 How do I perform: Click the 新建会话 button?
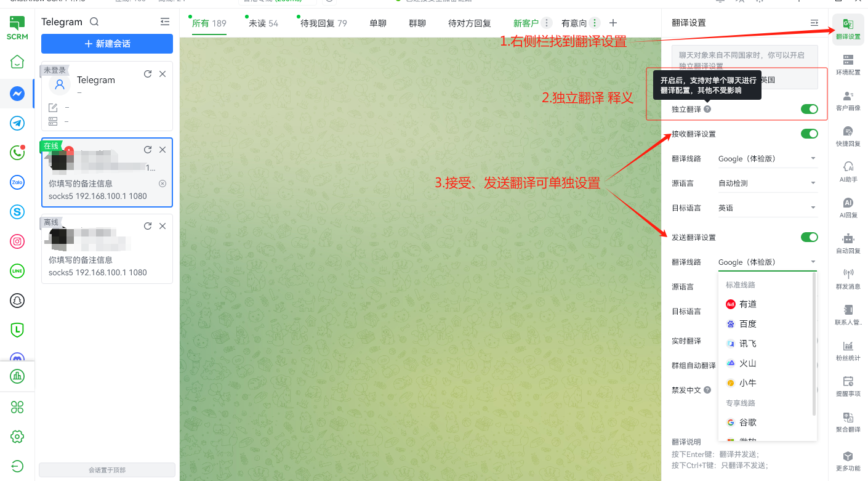(x=107, y=44)
